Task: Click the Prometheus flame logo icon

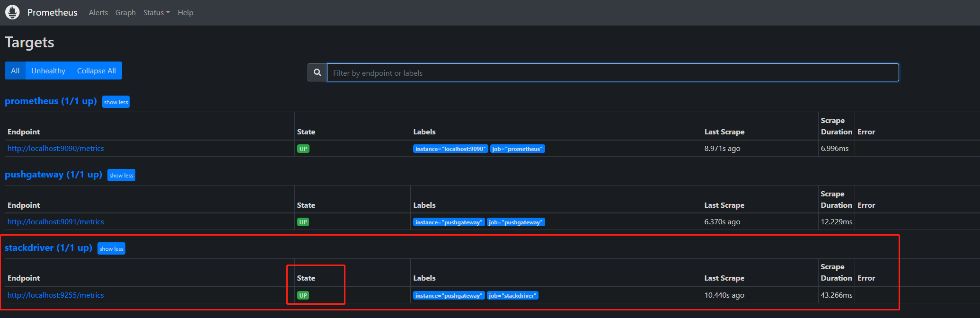Action: point(12,12)
